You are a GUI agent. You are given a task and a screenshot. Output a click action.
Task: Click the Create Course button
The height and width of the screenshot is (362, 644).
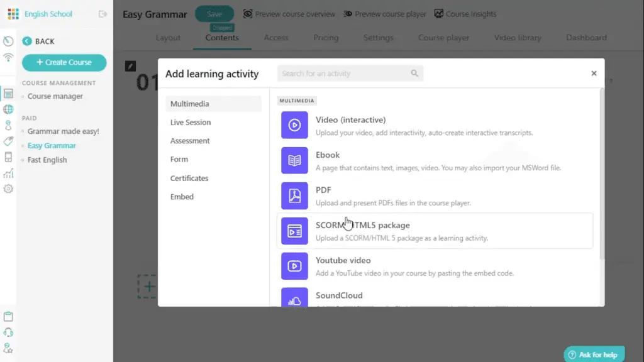(64, 62)
